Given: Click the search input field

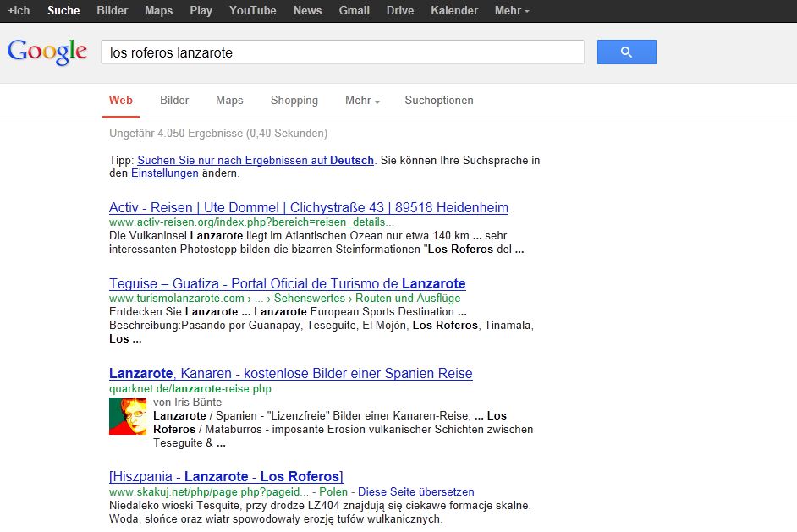Looking at the screenshot, I should pos(342,52).
